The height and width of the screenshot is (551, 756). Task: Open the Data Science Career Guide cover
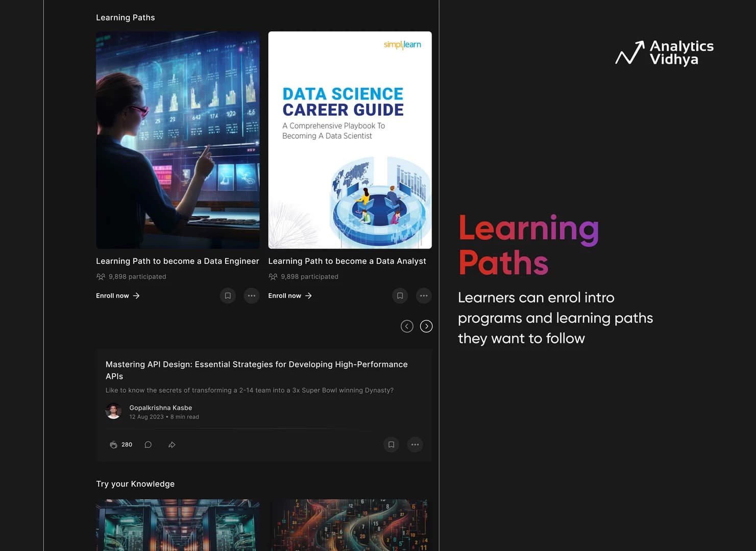(x=350, y=140)
